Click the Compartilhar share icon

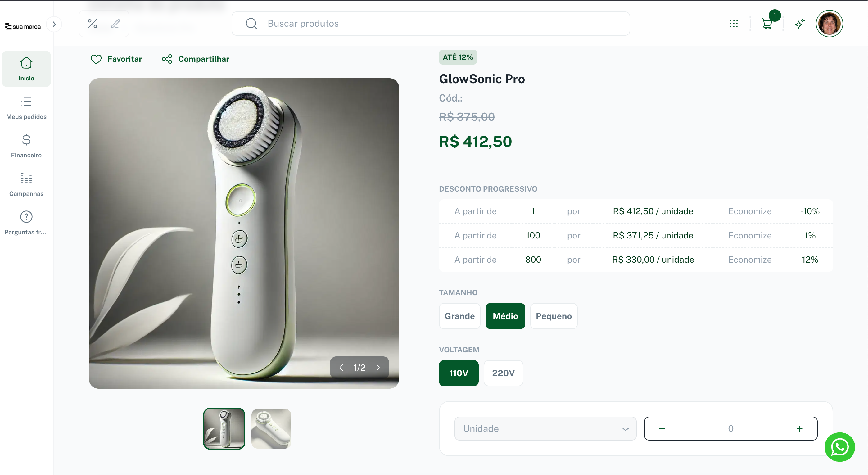coord(167,59)
